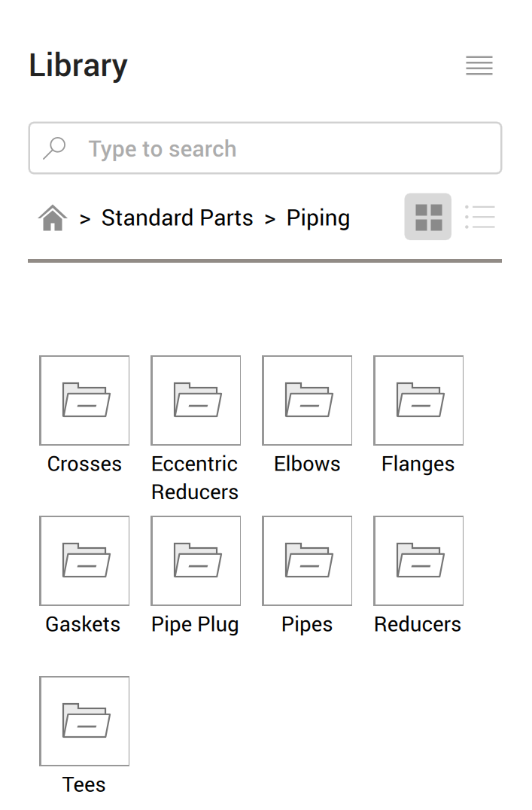This screenshot has height=810, width=532.
Task: Navigate to Standard Parts breadcrumb
Action: click(x=177, y=218)
